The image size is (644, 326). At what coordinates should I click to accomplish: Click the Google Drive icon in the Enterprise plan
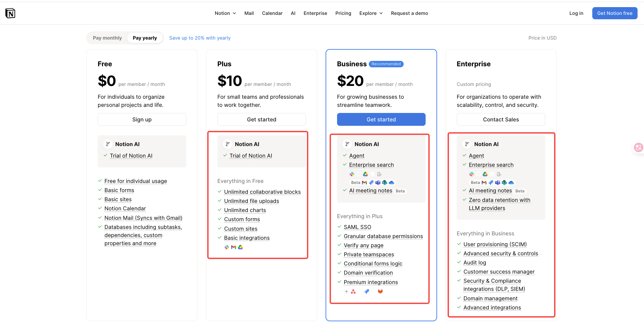click(x=485, y=174)
